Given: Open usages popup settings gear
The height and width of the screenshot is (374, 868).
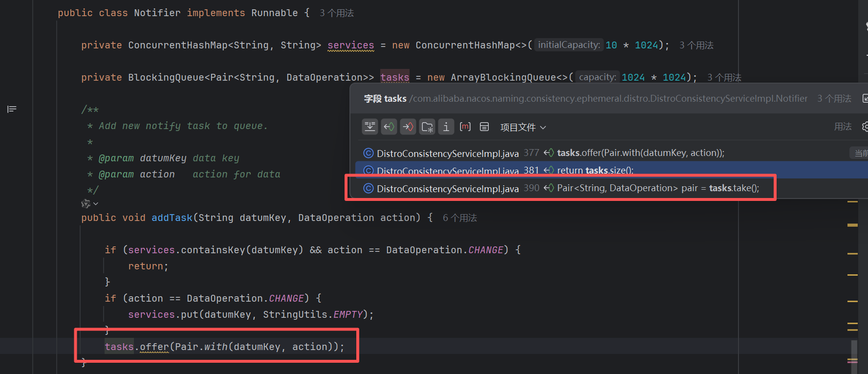Looking at the screenshot, I should pos(865,127).
